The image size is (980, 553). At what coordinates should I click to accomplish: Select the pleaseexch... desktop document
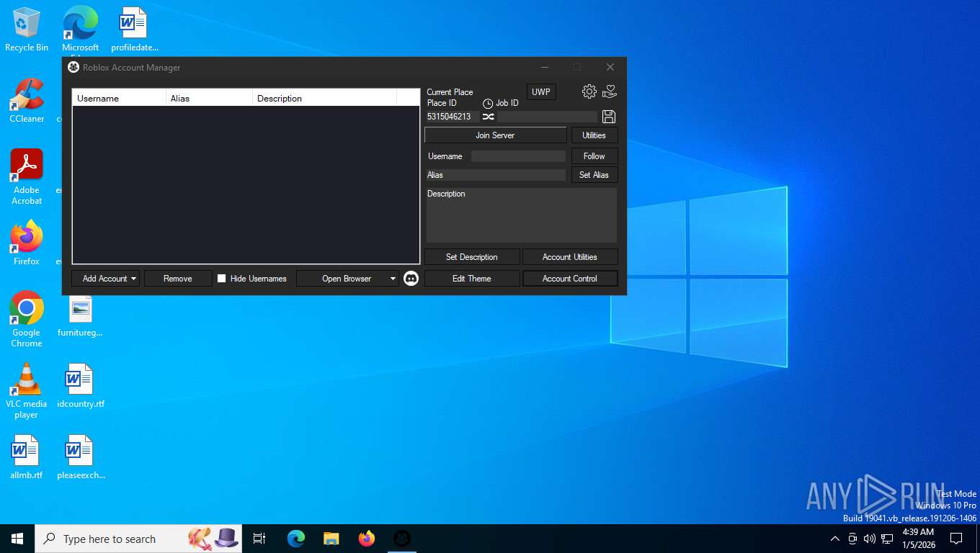pyautogui.click(x=80, y=457)
